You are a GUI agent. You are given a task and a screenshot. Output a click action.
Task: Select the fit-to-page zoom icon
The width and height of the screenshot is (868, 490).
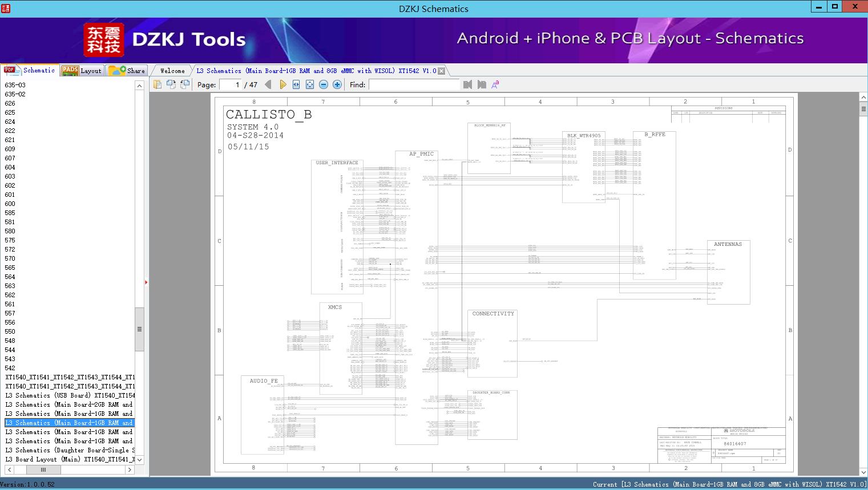tap(309, 84)
